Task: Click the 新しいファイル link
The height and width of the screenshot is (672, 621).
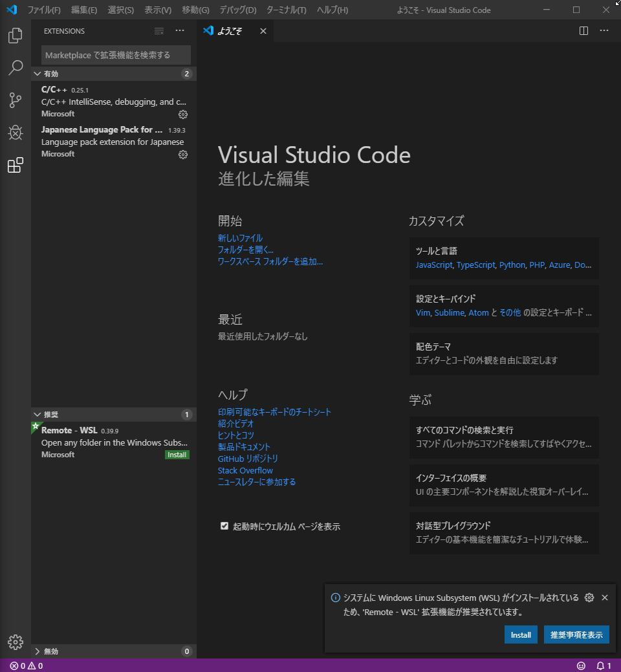Action: point(240,238)
